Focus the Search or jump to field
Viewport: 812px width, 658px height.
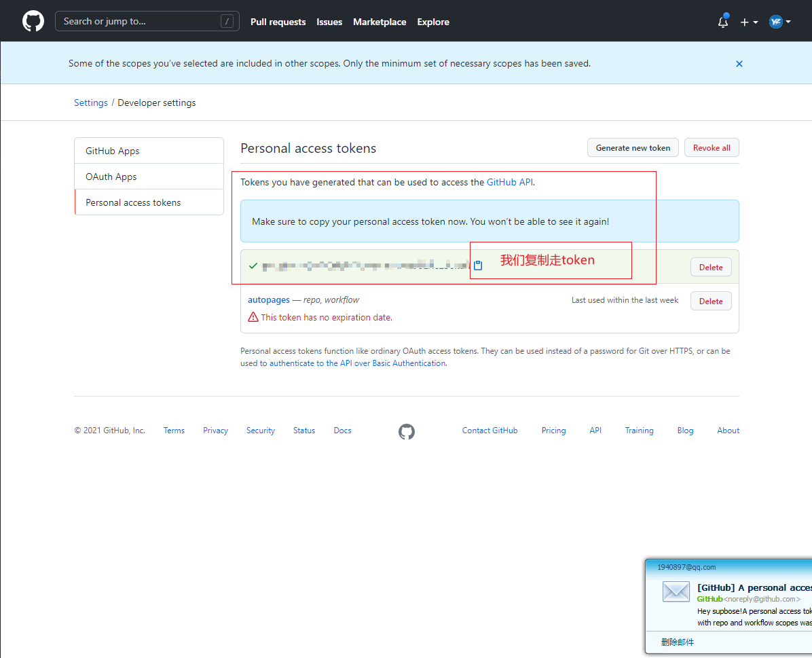pos(147,21)
